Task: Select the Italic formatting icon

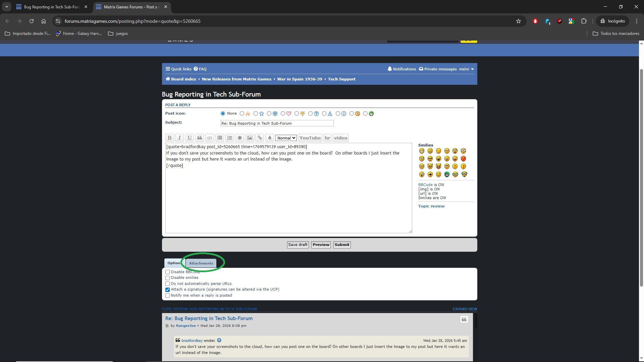Action: (179, 138)
